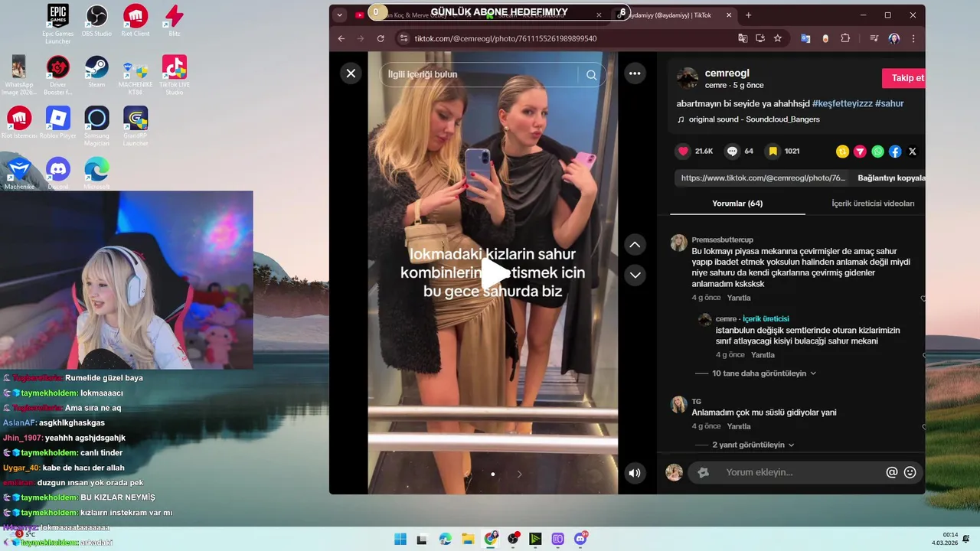Open the Epic Games Launcher desktop shortcut
Screen dimensions: 980x551
tap(57, 24)
